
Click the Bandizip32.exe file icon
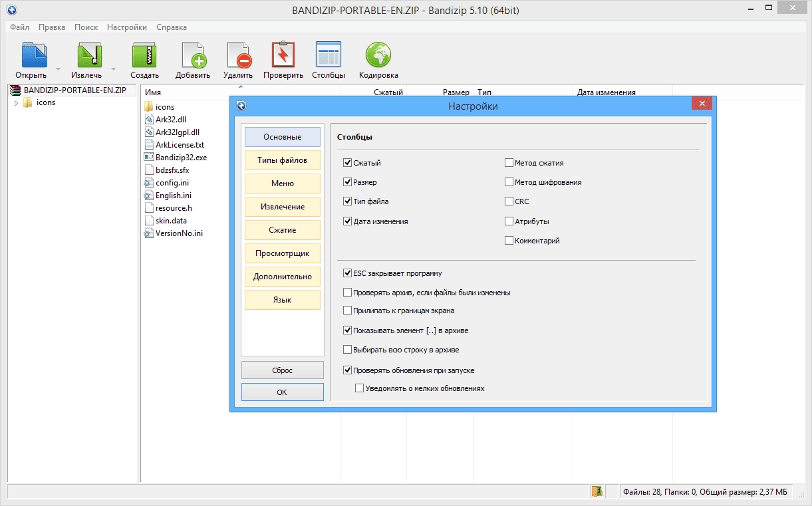coord(149,157)
